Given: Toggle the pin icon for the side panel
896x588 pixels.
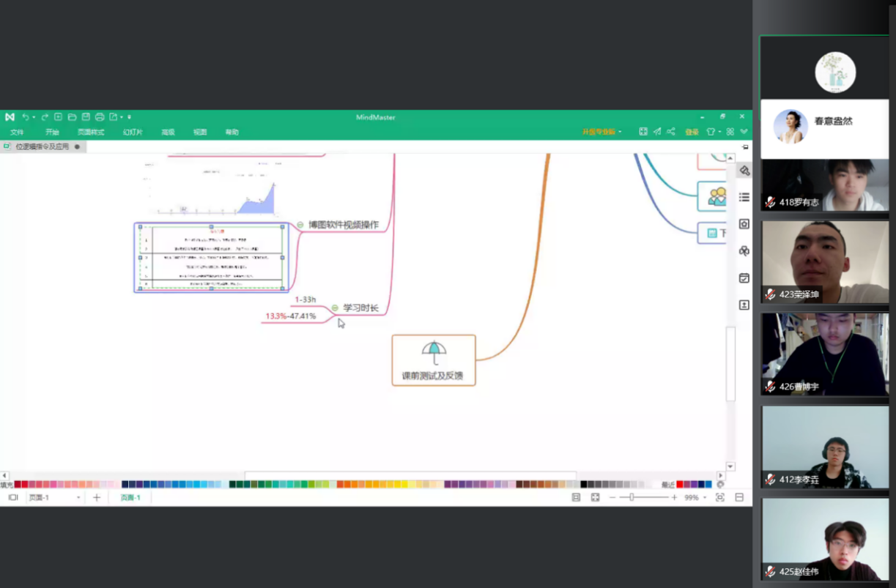Looking at the screenshot, I should [x=744, y=147].
